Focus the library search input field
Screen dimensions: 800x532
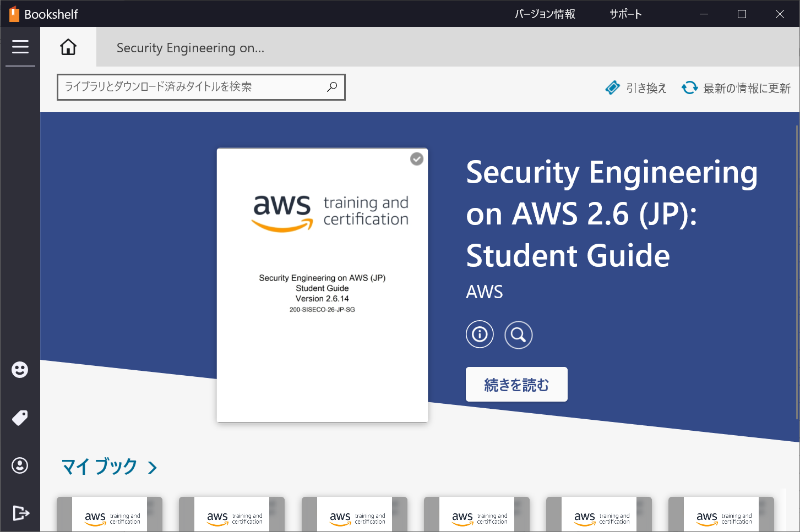(x=202, y=87)
